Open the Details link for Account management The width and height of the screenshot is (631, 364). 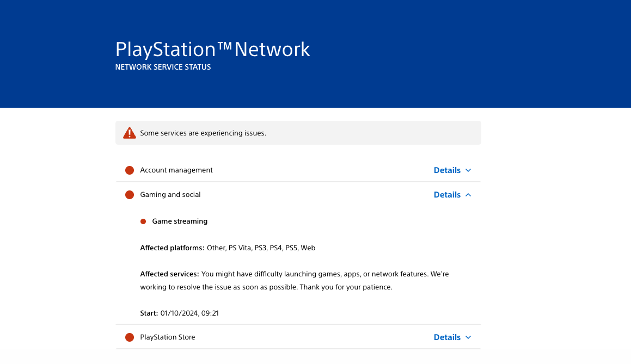pos(447,170)
